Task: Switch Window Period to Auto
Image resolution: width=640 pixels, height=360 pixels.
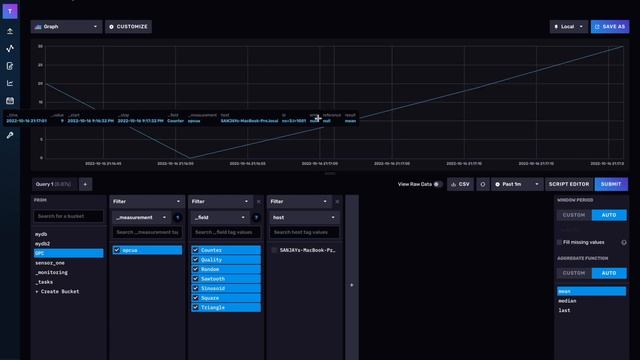Action: 609,215
